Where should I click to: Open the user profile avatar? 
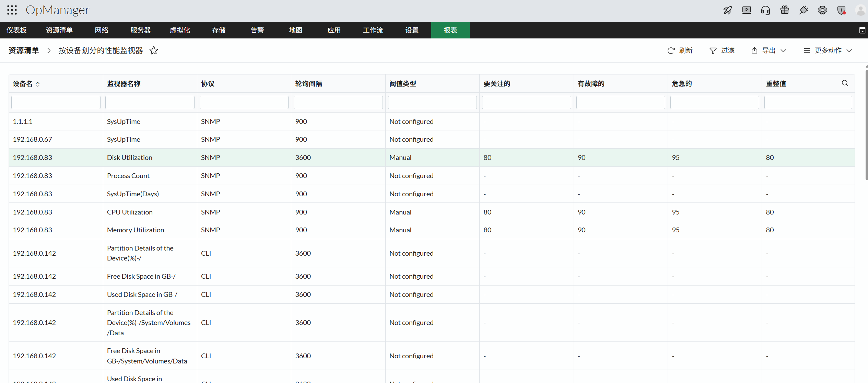coord(860,10)
